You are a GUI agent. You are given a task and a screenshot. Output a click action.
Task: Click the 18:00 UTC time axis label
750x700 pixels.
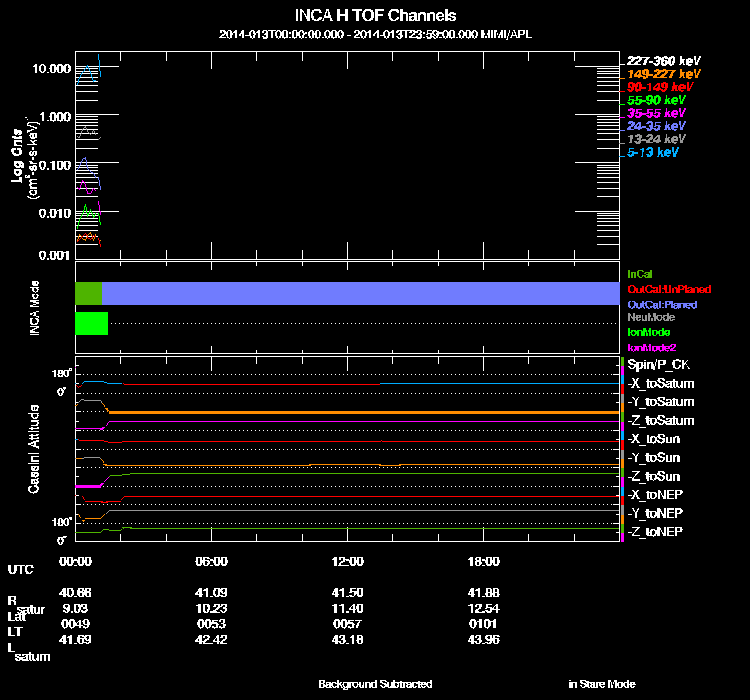[483, 561]
